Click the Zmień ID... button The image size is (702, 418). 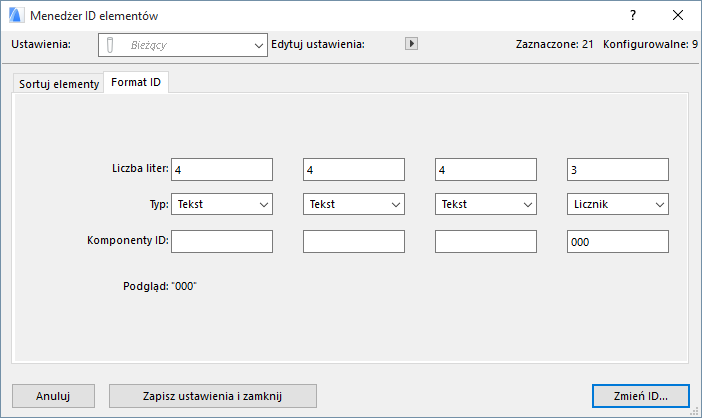click(640, 395)
